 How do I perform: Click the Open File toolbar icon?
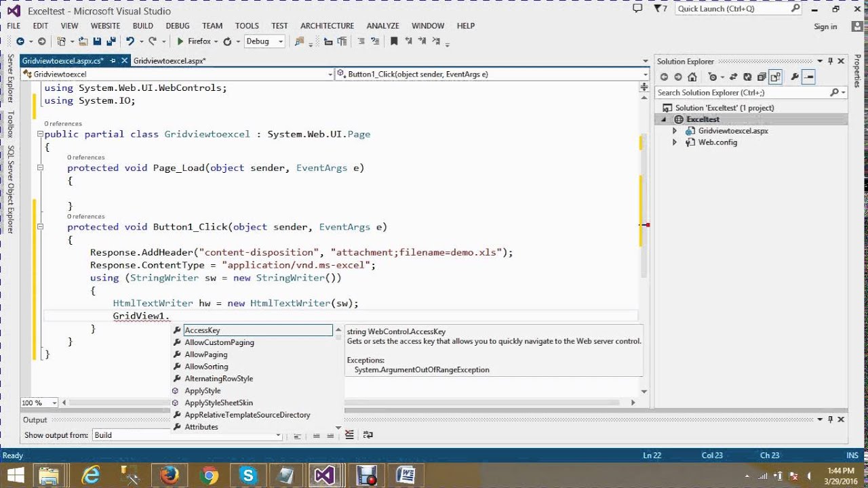coord(82,41)
